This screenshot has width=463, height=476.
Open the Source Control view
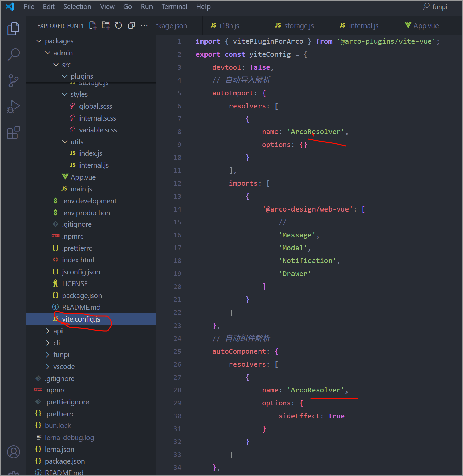(14, 81)
